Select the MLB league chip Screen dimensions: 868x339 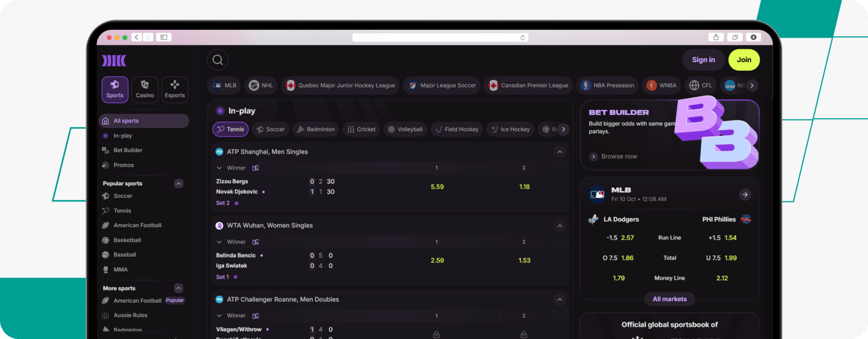tap(225, 85)
